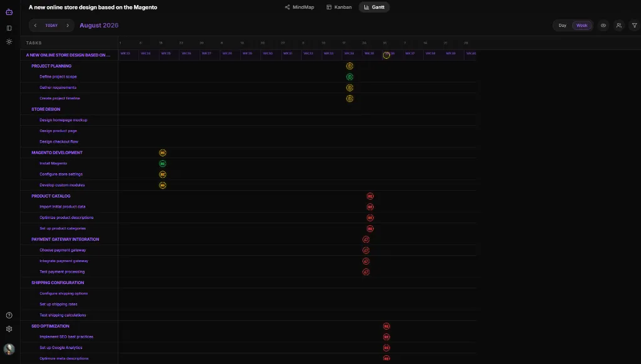This screenshot has width=641, height=364.
Task: Click the red marker in Integrate payment gateway row
Action: point(366,261)
